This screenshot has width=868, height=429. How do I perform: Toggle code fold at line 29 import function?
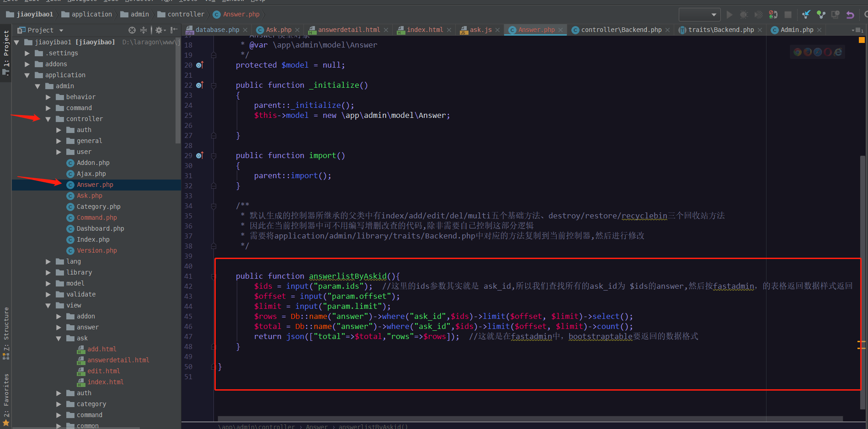tap(213, 156)
